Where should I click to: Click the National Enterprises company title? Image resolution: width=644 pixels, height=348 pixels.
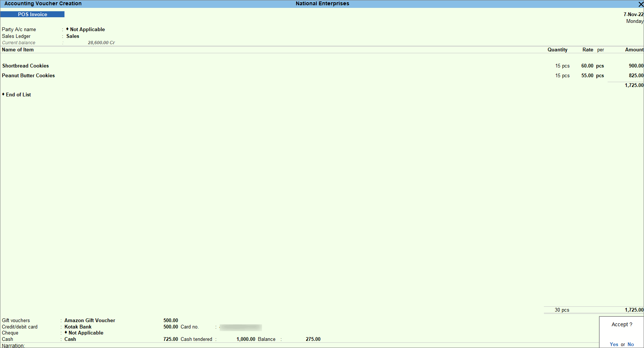coord(322,3)
